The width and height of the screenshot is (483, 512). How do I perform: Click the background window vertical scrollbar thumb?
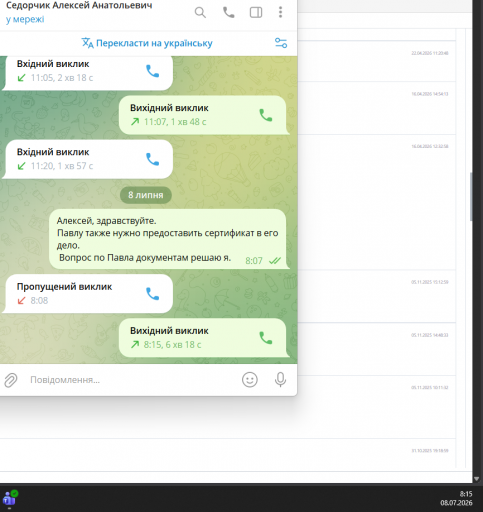click(x=471, y=197)
